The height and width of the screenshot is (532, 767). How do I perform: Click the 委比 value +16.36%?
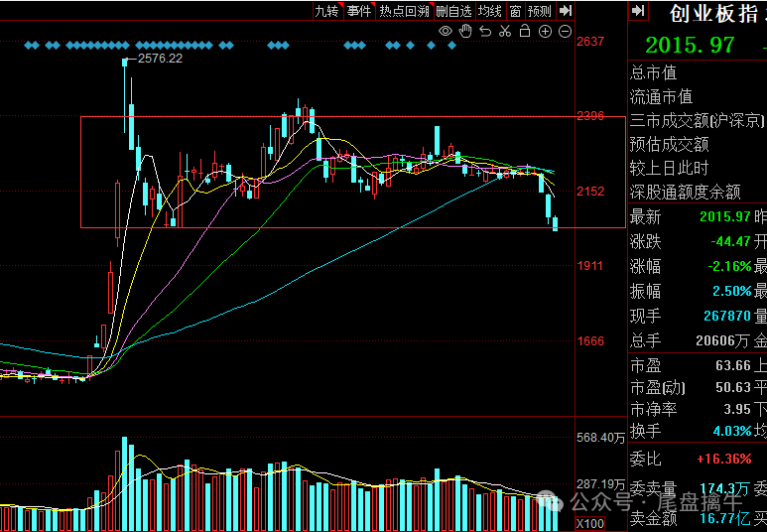pyautogui.click(x=724, y=460)
